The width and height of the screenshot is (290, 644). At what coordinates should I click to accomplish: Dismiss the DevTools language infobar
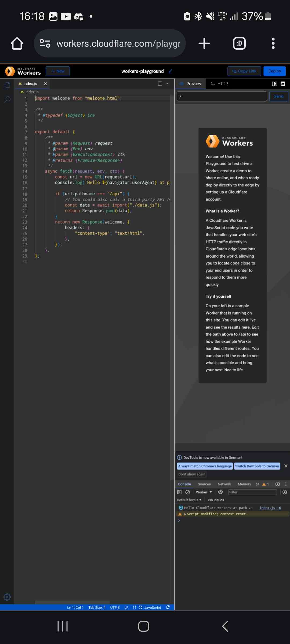point(286,466)
